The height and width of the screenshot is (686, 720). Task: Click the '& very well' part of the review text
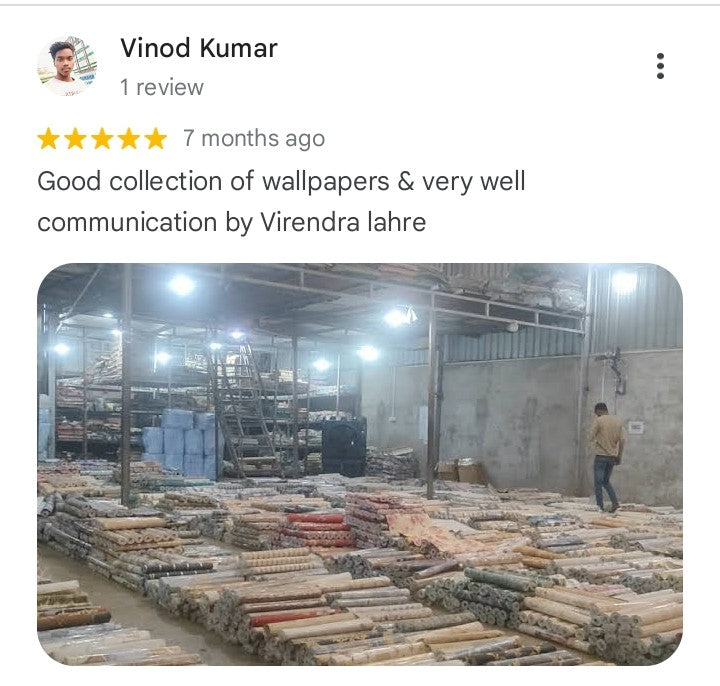pos(461,181)
